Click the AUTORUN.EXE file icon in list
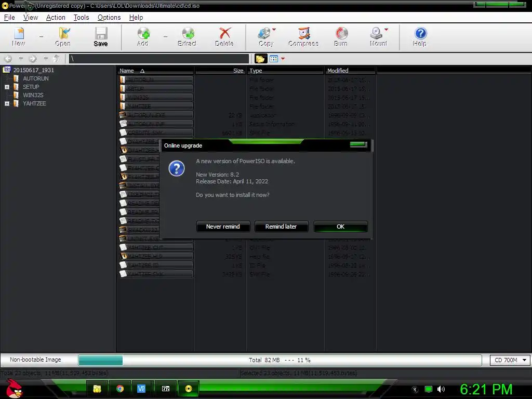 pyautogui.click(x=123, y=115)
